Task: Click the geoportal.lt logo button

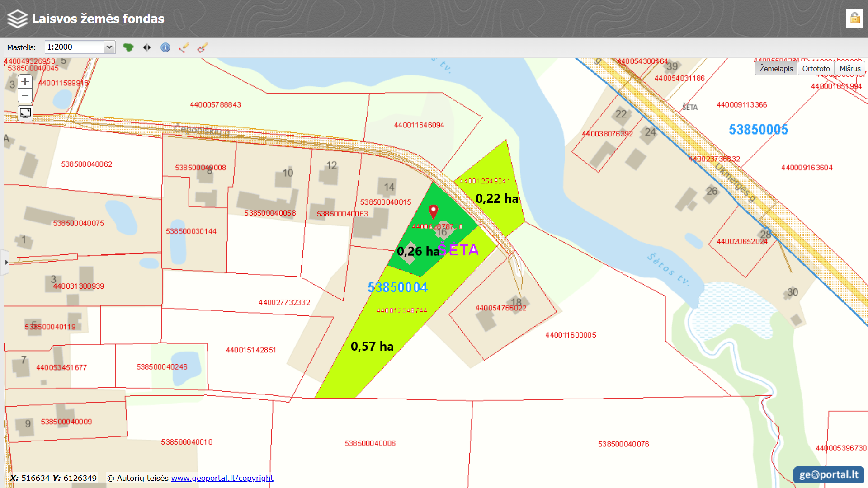Action: (x=828, y=475)
